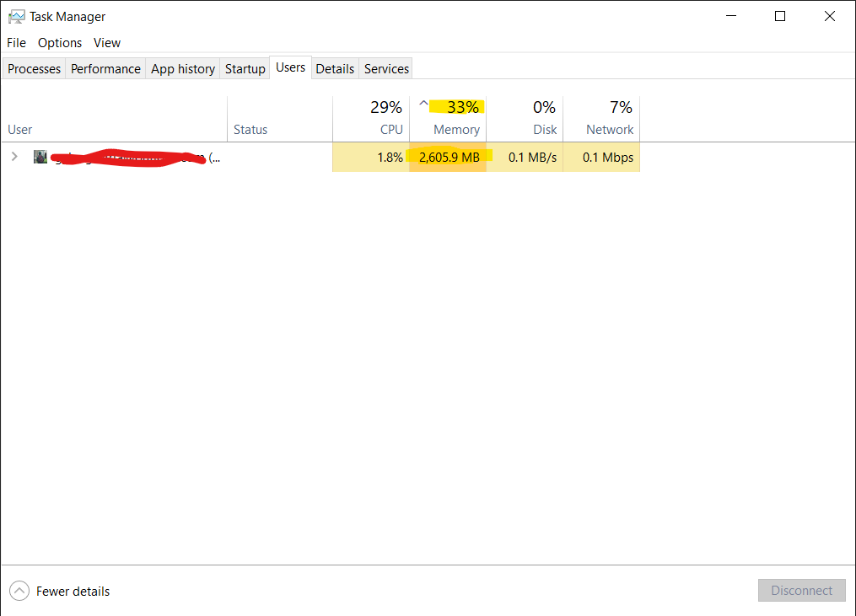The width and height of the screenshot is (856, 616).
Task: Select the Details tab
Action: click(x=335, y=68)
